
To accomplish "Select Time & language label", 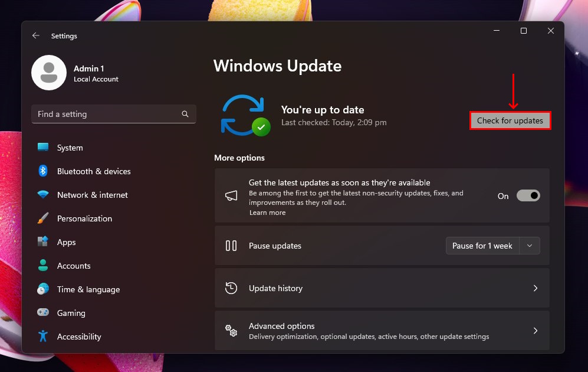I will pyautogui.click(x=88, y=290).
